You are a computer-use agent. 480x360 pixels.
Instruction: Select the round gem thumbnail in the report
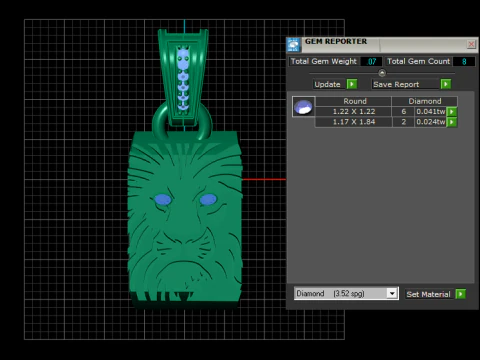pyautogui.click(x=303, y=107)
